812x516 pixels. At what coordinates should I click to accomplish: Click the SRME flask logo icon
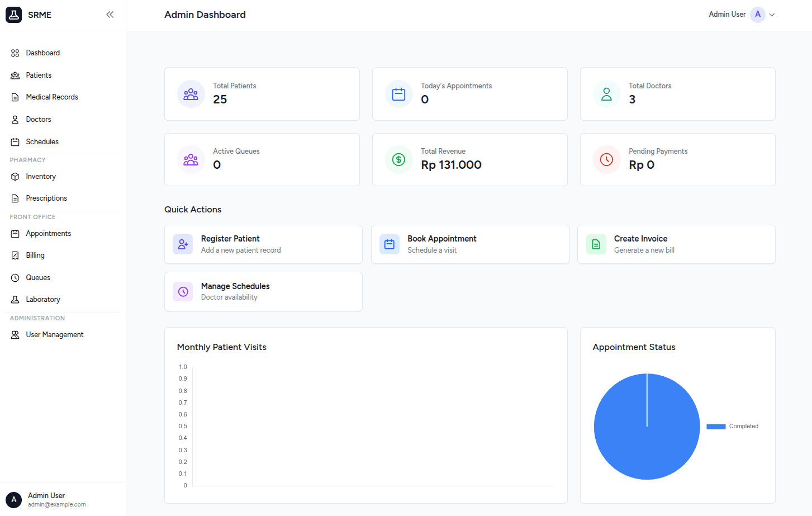click(x=14, y=15)
